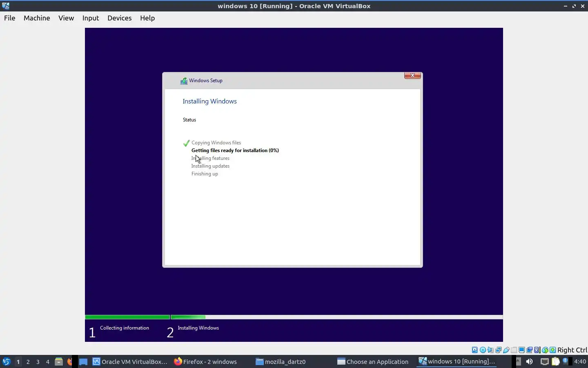Click Getting files ready for installation text
The image size is (588, 368).
click(x=235, y=150)
